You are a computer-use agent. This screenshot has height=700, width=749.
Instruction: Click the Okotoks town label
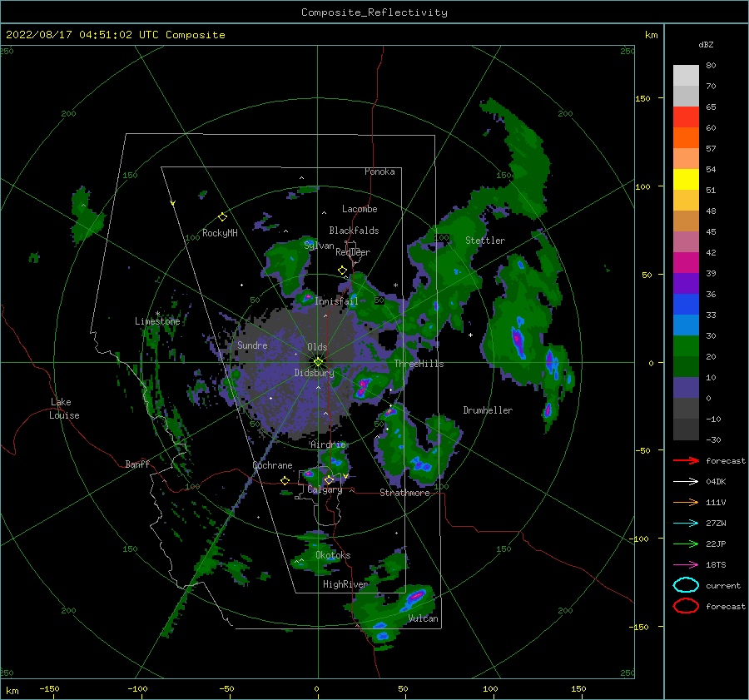coord(333,555)
